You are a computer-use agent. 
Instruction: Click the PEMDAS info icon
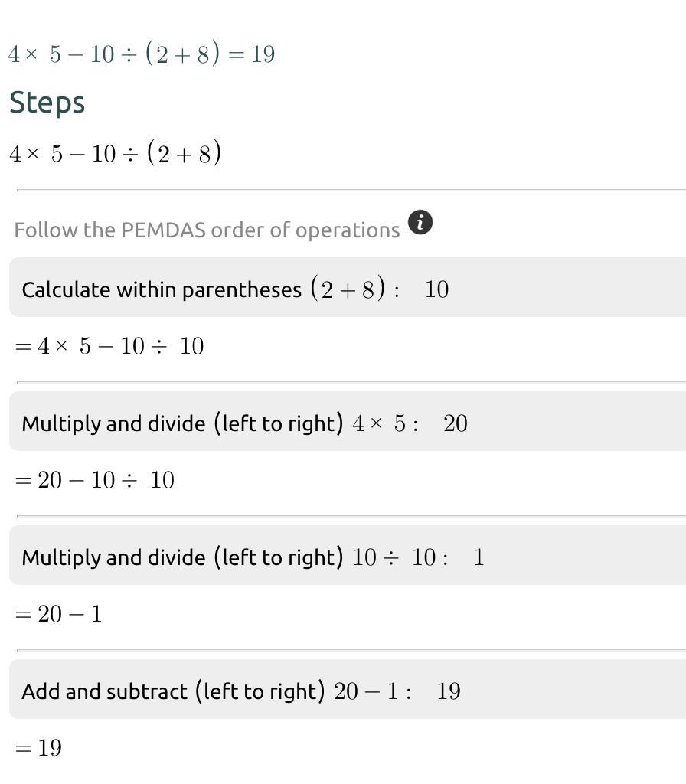tap(420, 223)
